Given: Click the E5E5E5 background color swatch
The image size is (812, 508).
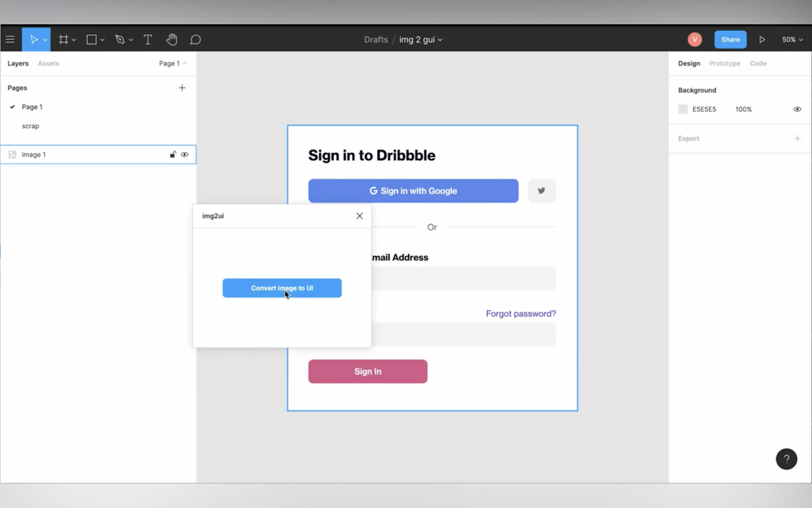Looking at the screenshot, I should pyautogui.click(x=683, y=109).
